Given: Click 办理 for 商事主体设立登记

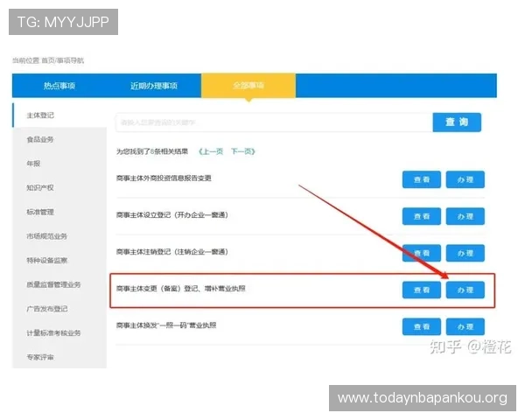Looking at the screenshot, I should [465, 216].
